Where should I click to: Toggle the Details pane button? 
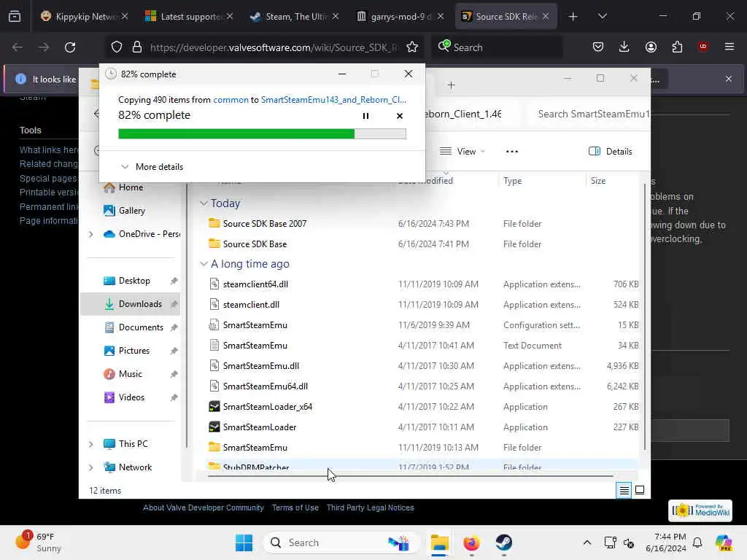tap(611, 152)
